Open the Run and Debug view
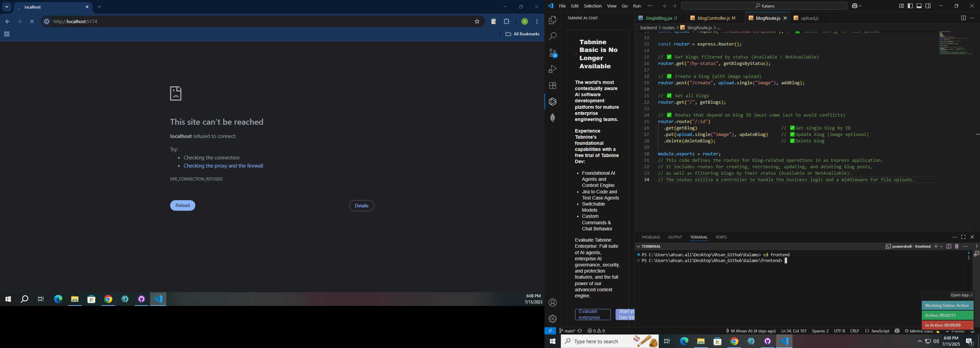 (x=552, y=69)
